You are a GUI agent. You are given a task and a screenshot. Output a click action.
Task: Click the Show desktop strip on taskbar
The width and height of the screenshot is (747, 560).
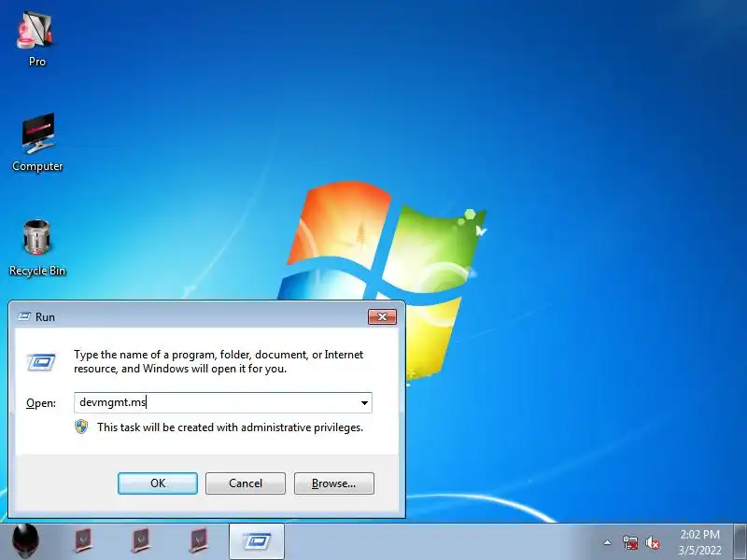[740, 542]
